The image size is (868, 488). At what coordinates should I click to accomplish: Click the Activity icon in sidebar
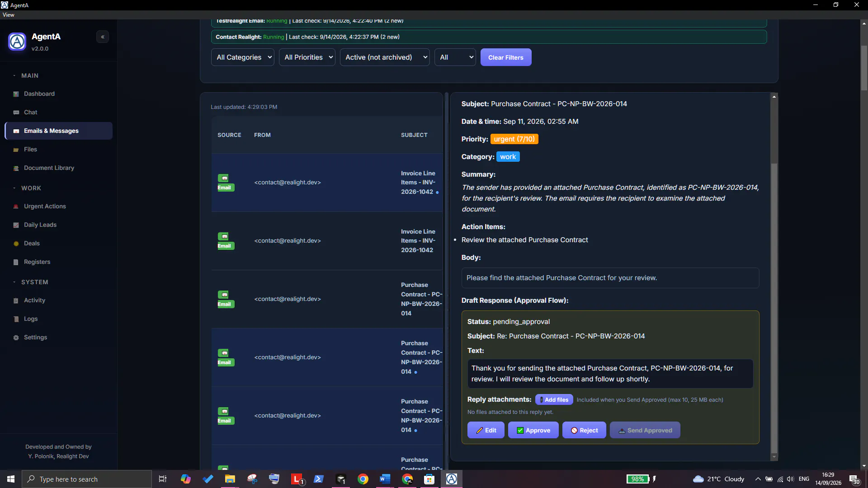pos(16,301)
